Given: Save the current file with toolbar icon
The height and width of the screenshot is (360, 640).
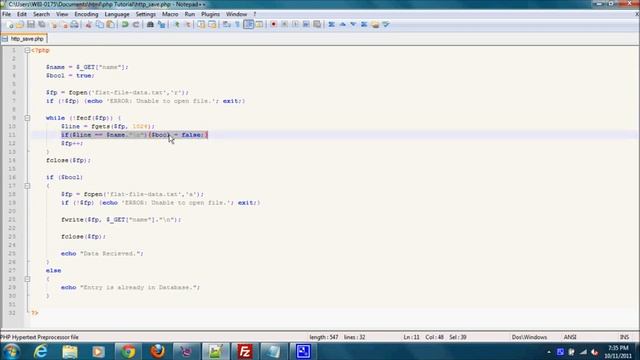Looking at the screenshot, I should click(31, 24).
